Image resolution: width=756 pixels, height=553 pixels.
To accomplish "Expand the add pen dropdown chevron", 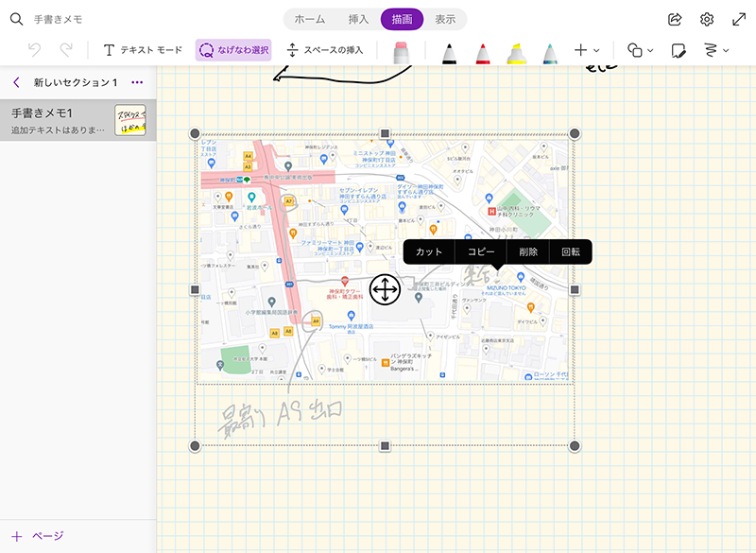I will pos(596,51).
